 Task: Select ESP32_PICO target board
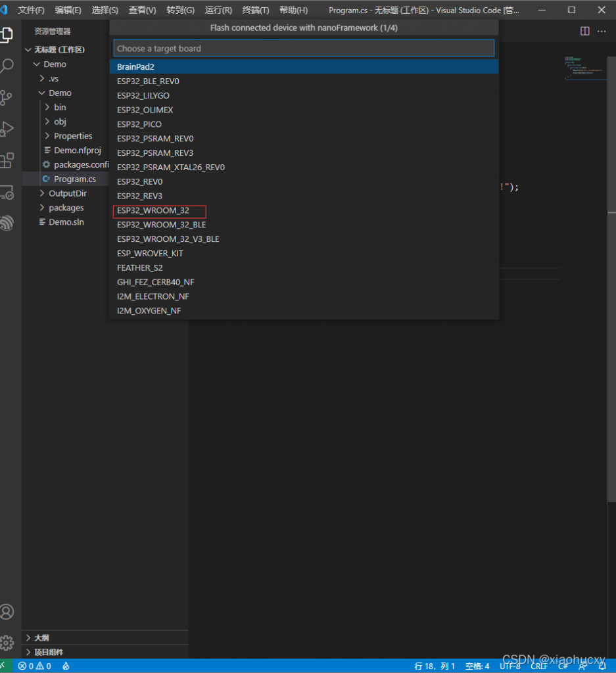[304, 124]
